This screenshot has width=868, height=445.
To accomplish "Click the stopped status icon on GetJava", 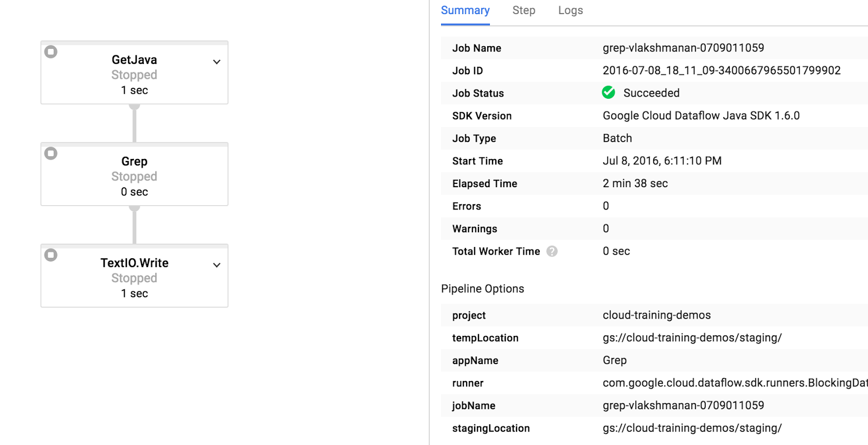I will point(51,52).
